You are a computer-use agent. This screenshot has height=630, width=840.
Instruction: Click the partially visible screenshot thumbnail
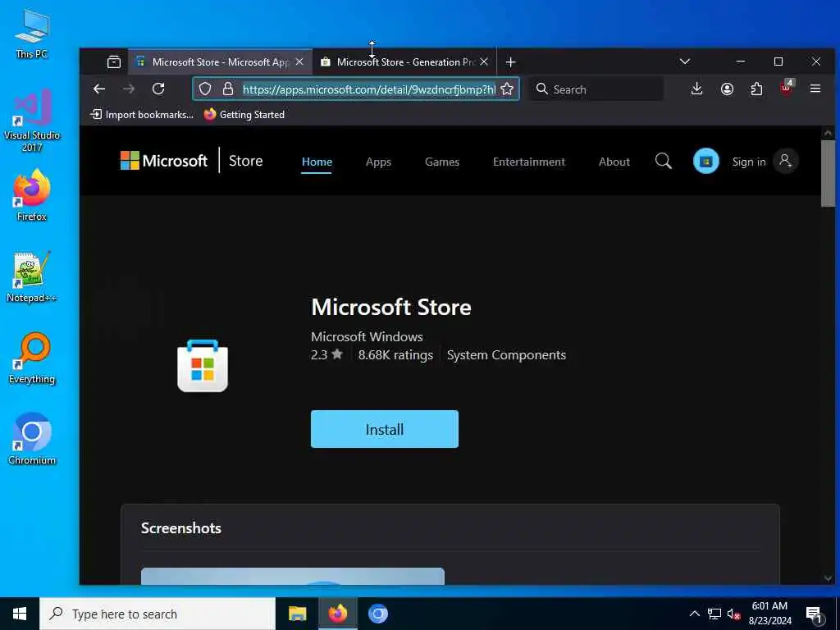[293, 576]
